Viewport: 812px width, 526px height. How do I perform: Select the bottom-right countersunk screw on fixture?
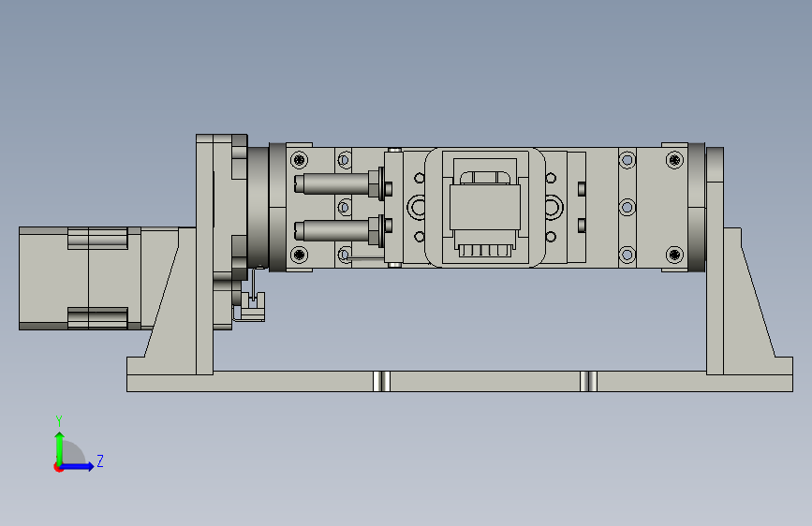pyautogui.click(x=674, y=255)
